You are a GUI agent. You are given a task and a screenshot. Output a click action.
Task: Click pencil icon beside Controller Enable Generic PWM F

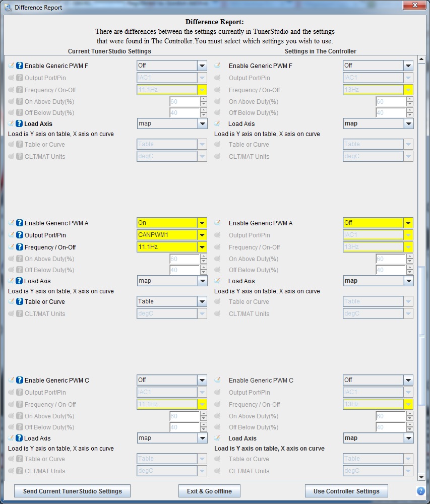click(x=218, y=66)
